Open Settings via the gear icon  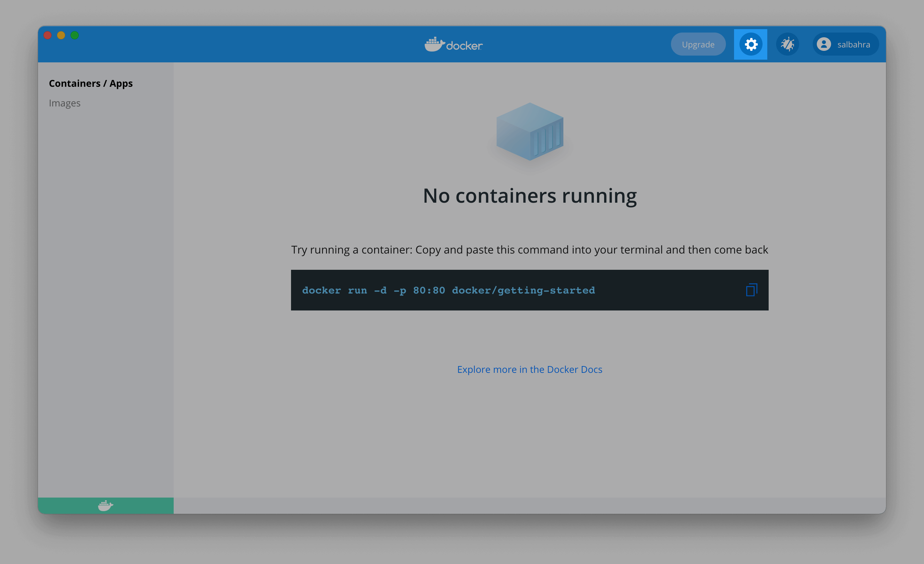[751, 44]
